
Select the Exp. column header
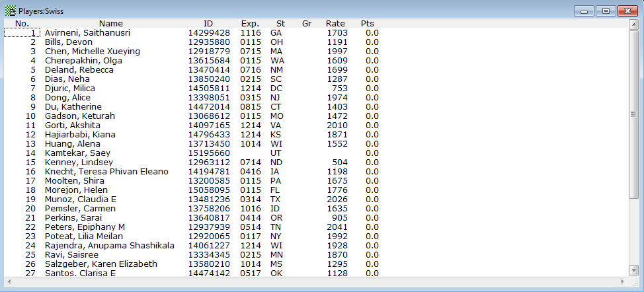pyautogui.click(x=250, y=24)
